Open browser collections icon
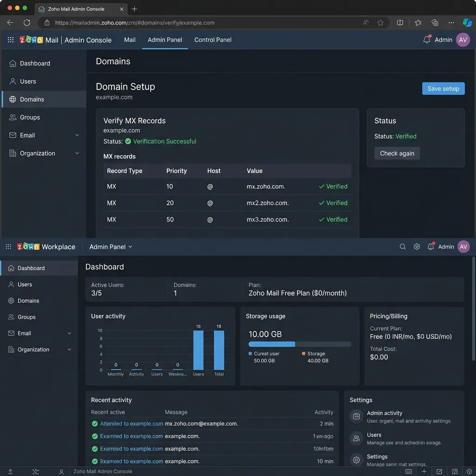476x476 pixels. (435, 23)
